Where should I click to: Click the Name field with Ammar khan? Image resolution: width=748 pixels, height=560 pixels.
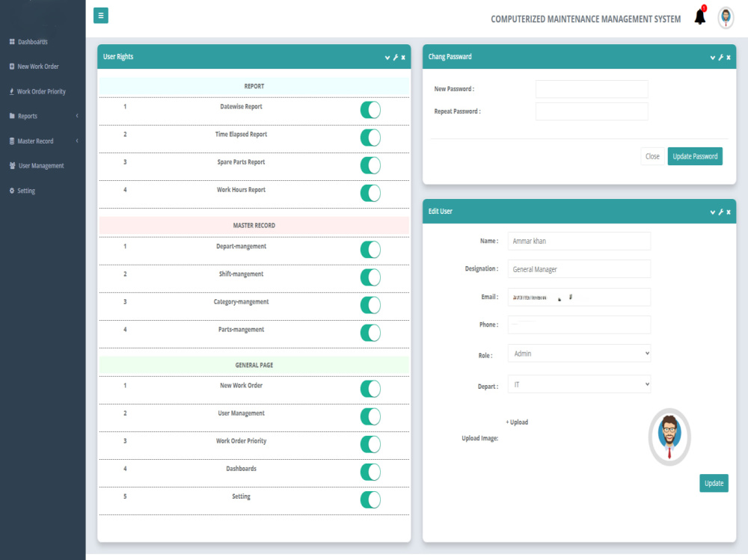(x=579, y=241)
